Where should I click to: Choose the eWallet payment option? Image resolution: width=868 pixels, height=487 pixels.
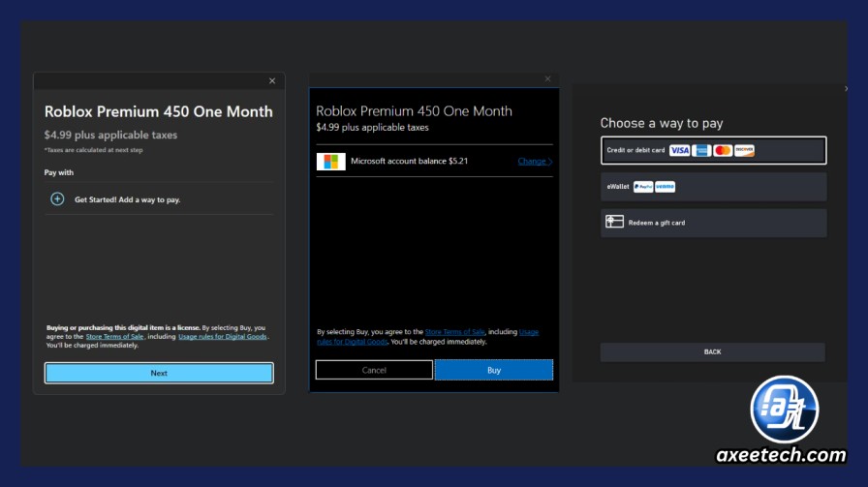click(714, 187)
